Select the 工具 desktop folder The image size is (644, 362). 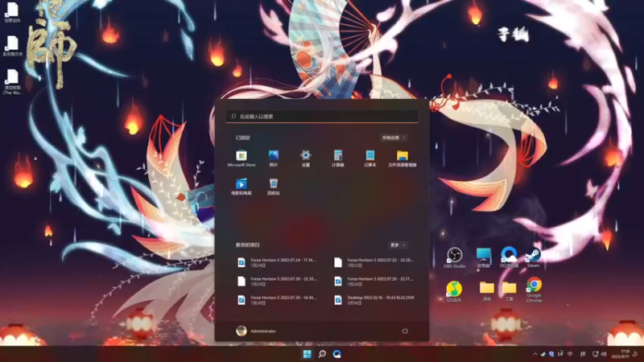coord(509,291)
